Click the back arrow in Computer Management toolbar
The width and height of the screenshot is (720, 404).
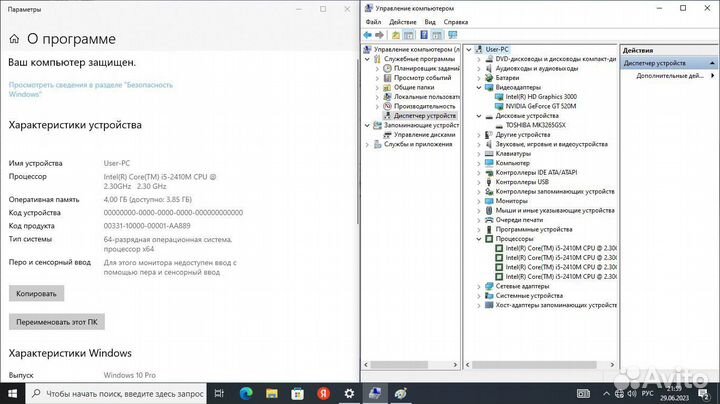click(x=367, y=34)
